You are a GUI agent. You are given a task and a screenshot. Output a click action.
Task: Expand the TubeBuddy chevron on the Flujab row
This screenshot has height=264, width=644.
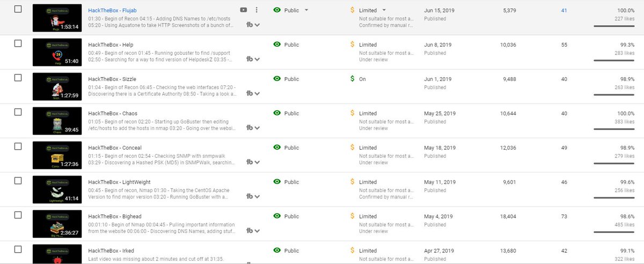click(x=257, y=25)
